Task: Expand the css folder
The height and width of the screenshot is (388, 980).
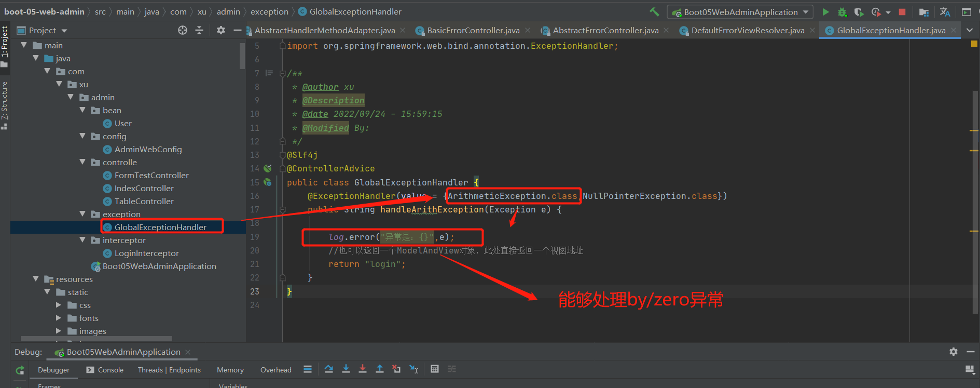Action: click(x=59, y=305)
